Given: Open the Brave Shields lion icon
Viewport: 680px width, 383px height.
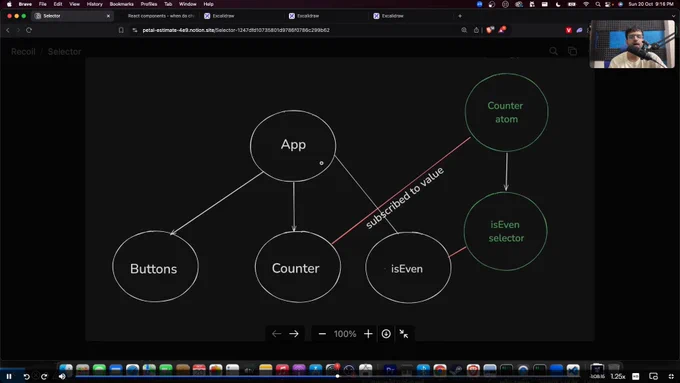Looking at the screenshot, I should 490,30.
